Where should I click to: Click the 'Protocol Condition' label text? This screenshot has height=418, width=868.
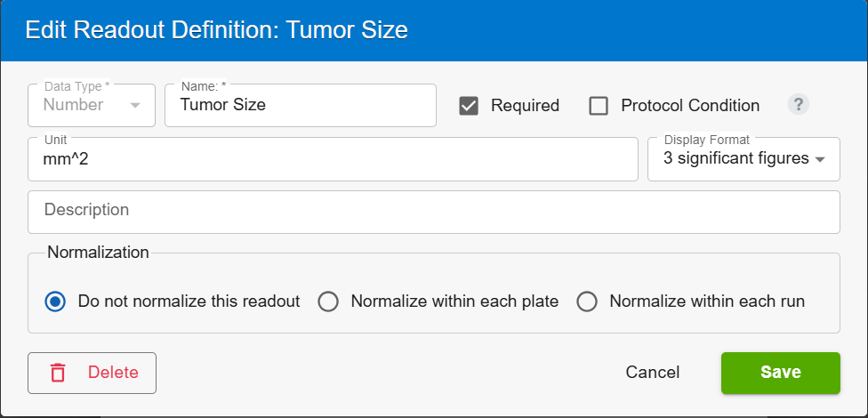tap(690, 106)
